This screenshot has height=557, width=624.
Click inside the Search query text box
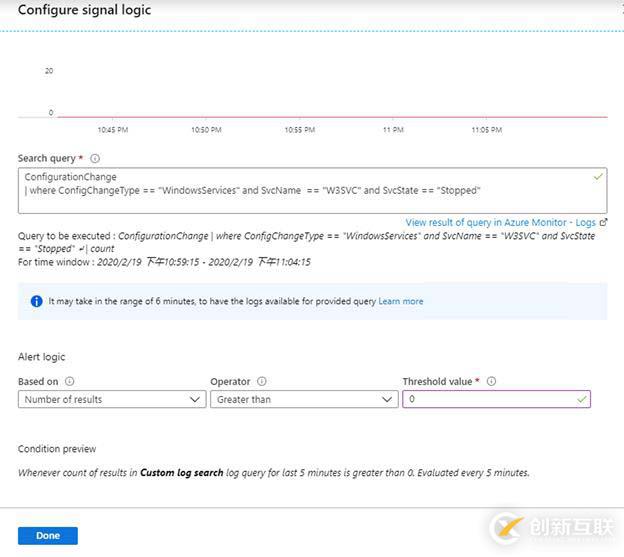tap(312, 191)
